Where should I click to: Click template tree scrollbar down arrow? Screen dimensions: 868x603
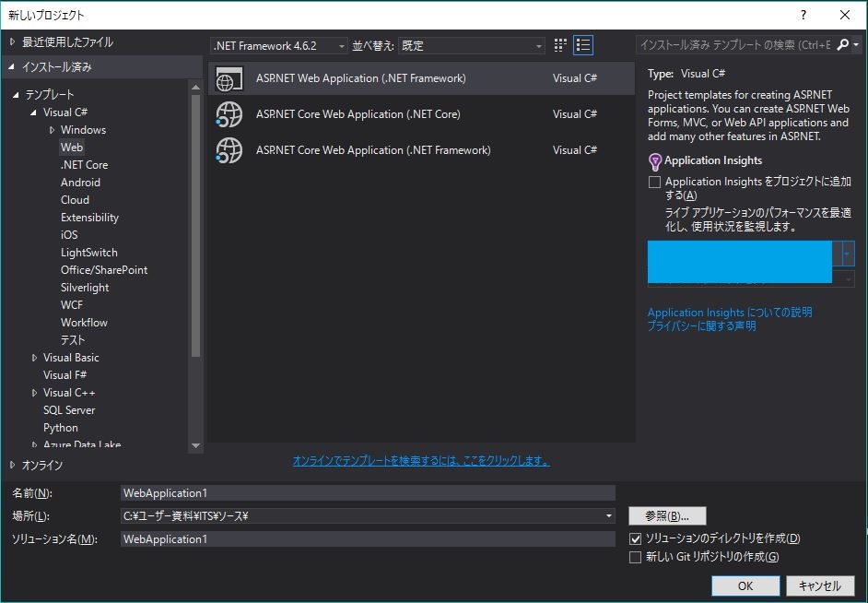[195, 445]
